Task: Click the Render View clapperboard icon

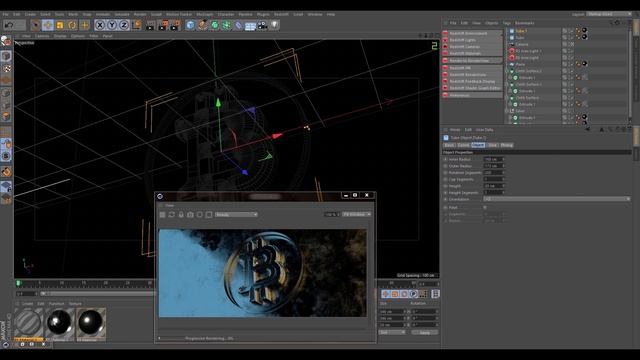Action: point(151,26)
